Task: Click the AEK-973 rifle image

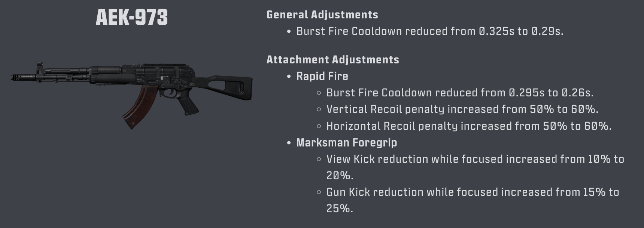Action: coord(131,95)
